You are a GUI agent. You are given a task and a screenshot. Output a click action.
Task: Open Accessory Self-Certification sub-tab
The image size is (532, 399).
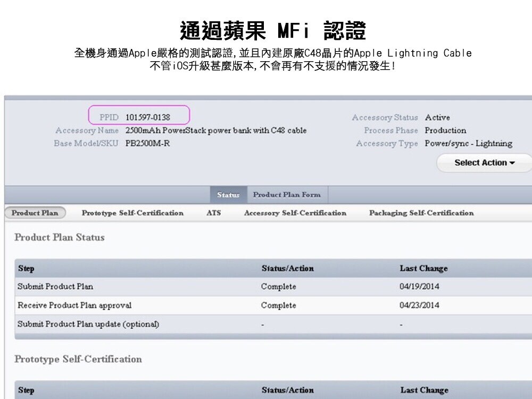tap(295, 213)
